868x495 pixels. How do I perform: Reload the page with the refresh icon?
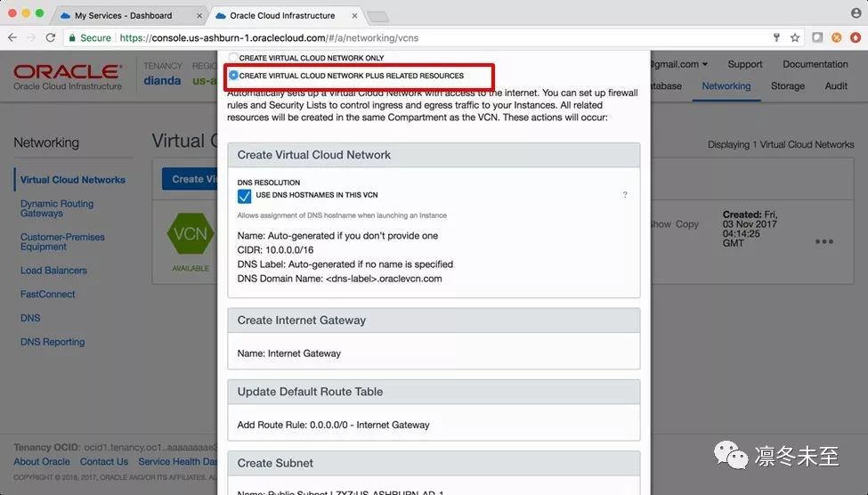pos(51,37)
